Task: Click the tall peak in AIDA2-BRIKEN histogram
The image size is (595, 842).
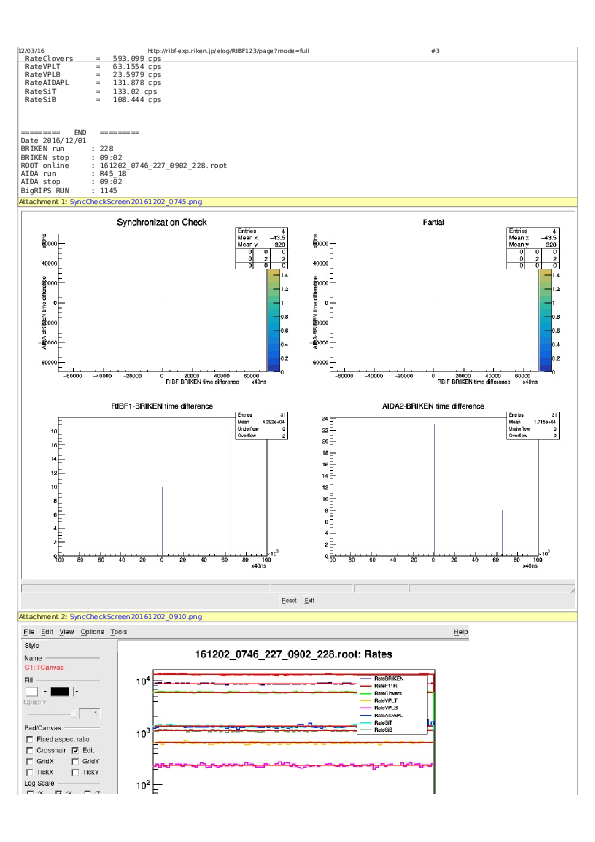Action: click(434, 489)
